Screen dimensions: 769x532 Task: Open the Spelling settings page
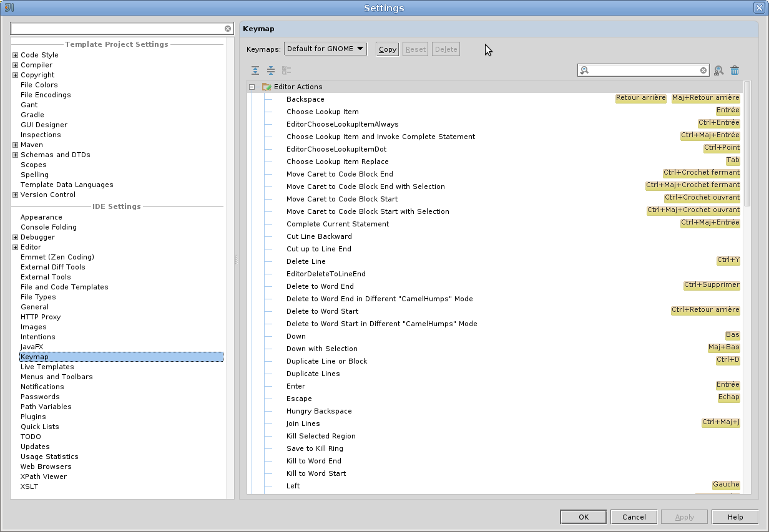pos(34,175)
